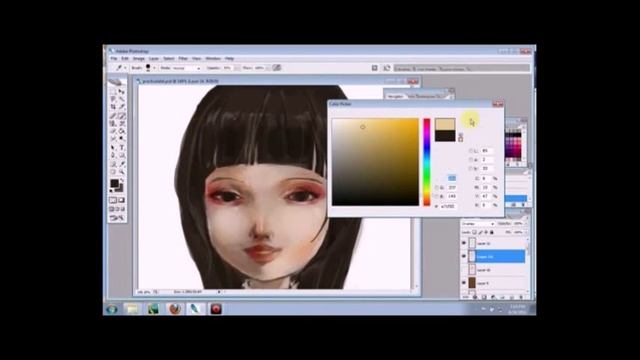Open brush preset picker arrow

click(154, 68)
